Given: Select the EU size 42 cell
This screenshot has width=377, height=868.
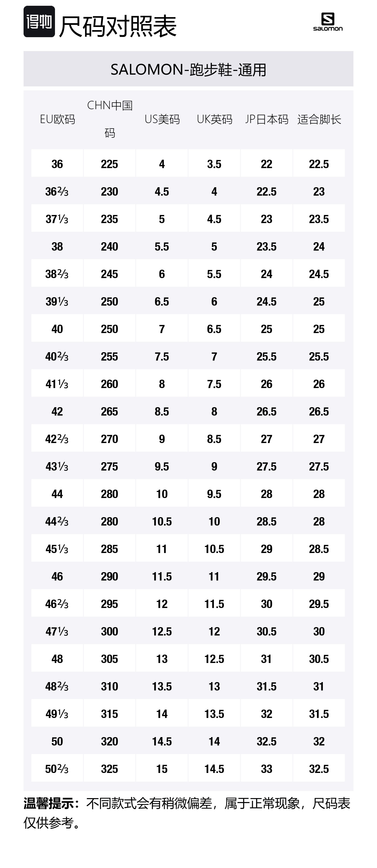Looking at the screenshot, I should (57, 411).
